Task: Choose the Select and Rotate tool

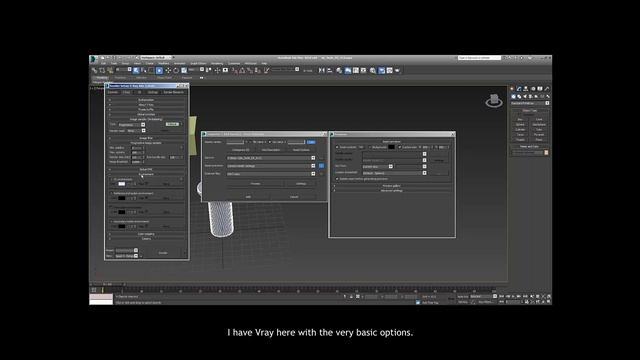Action: tap(176, 71)
